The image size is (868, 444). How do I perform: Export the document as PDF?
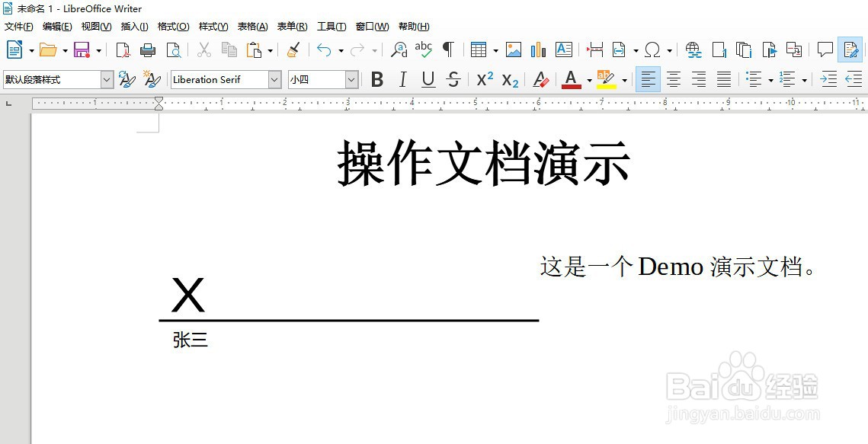[x=122, y=49]
